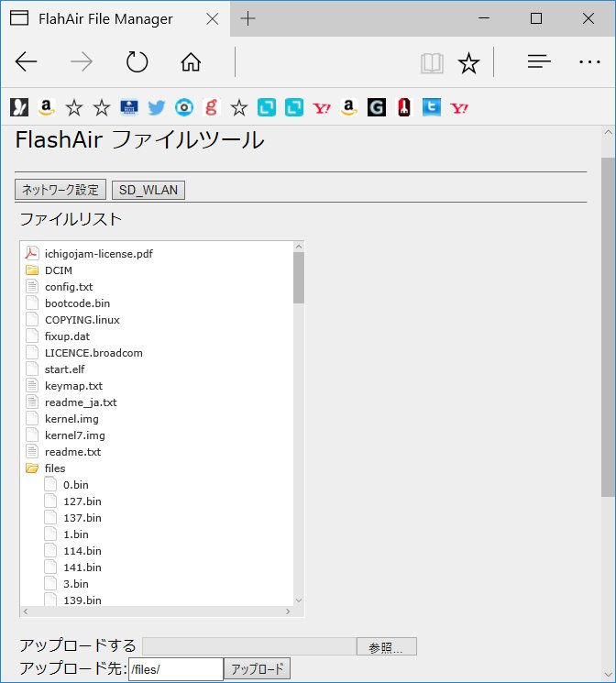Select start.elf file
616x683 pixels.
(x=64, y=369)
